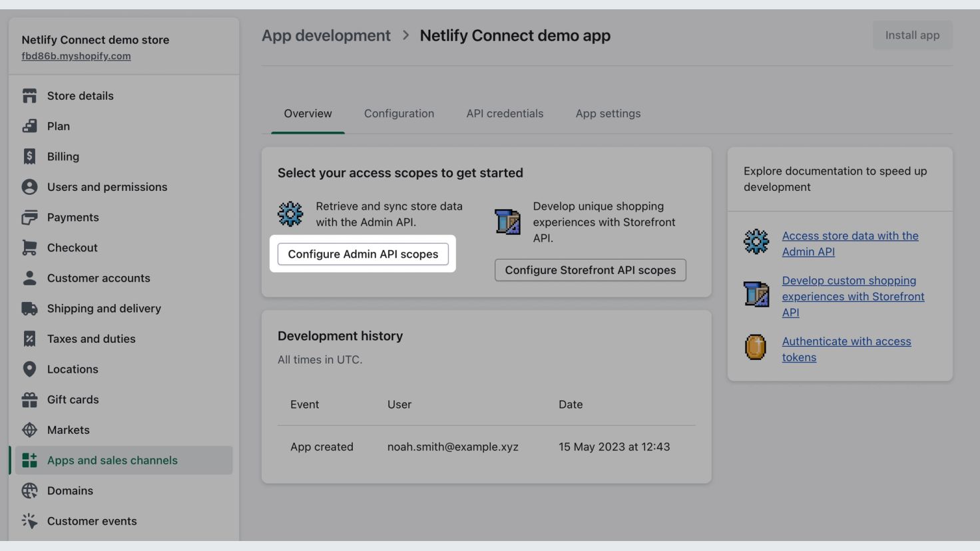980x551 pixels.
Task: Open Authenticate with access tokens link
Action: click(x=846, y=349)
